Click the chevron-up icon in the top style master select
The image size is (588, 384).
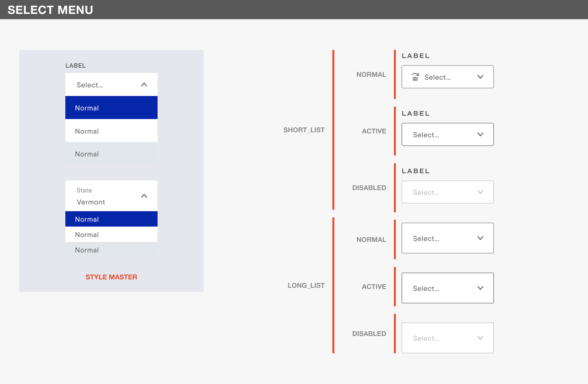pos(144,84)
